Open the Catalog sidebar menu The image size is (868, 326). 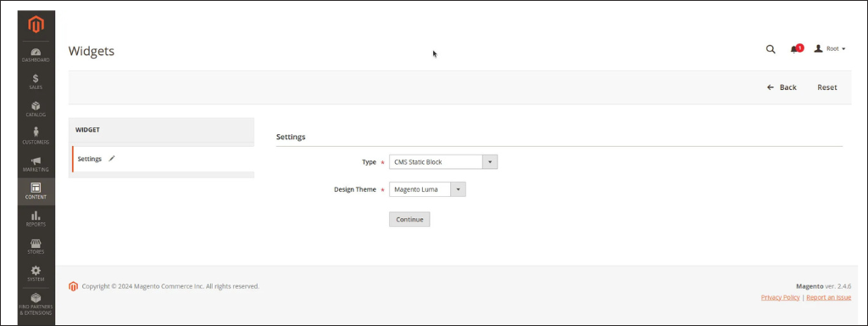36,110
